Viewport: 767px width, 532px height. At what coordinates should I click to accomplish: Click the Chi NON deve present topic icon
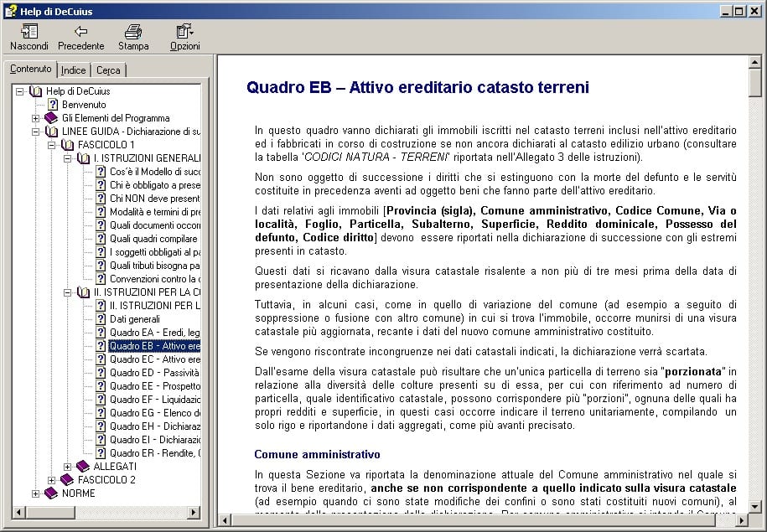click(101, 199)
